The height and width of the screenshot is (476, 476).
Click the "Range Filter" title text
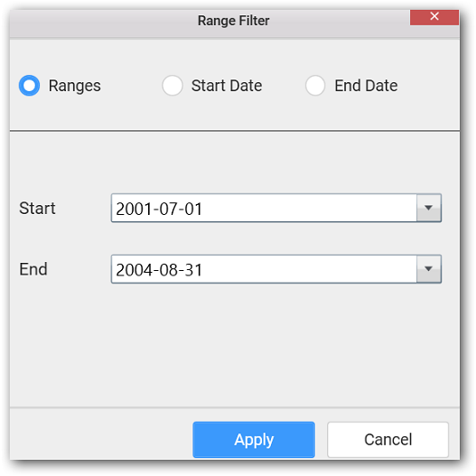[x=233, y=21]
